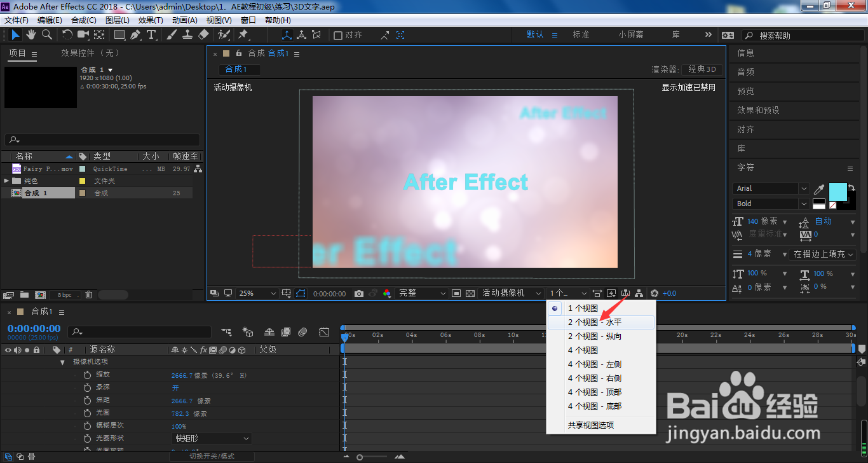Select the Unified Camera tool
Viewport: 868px width, 463px height.
pos(83,34)
